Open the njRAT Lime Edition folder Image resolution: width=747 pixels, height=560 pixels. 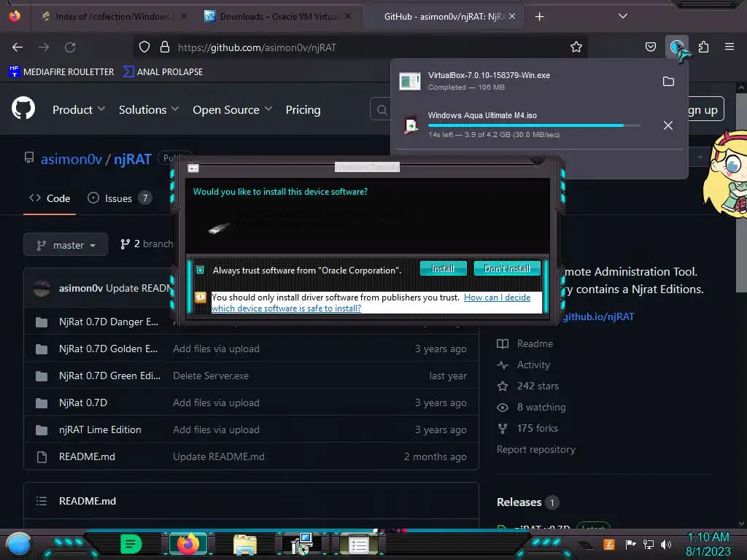100,429
